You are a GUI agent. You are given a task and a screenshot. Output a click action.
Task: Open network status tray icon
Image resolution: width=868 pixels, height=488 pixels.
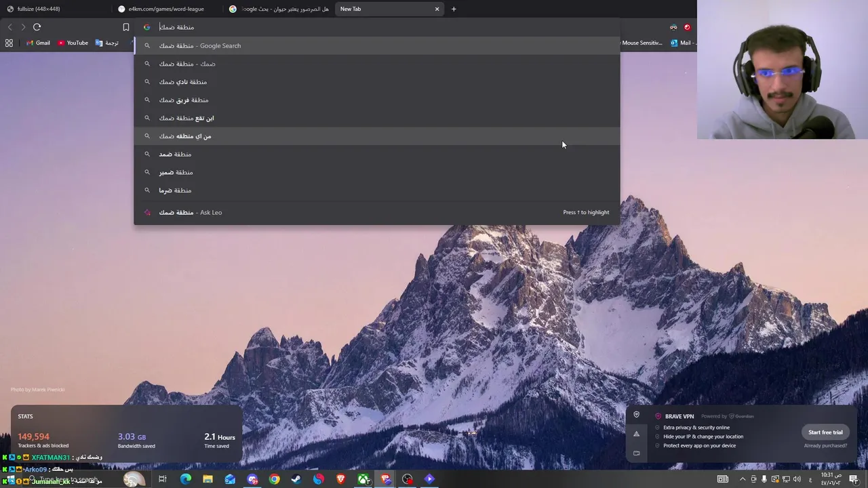786,479
